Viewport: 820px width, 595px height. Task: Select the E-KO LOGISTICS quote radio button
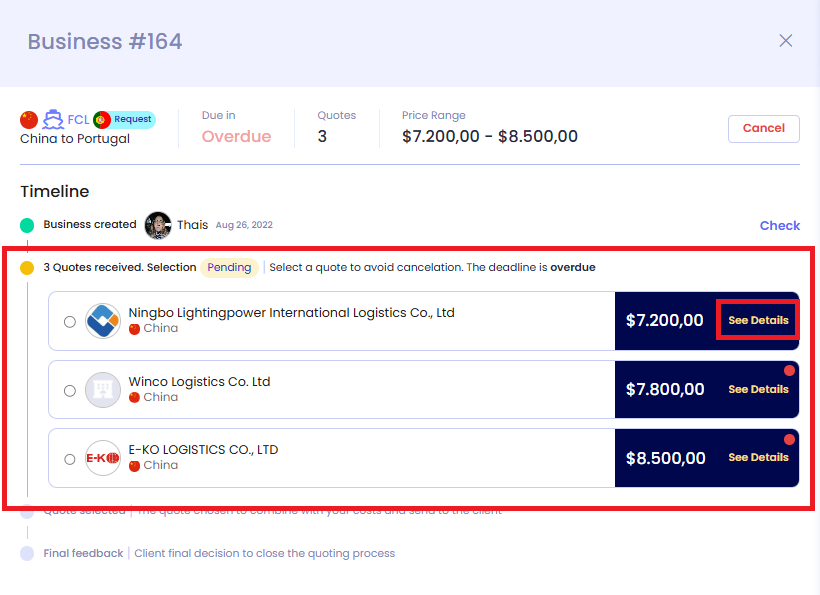70,459
